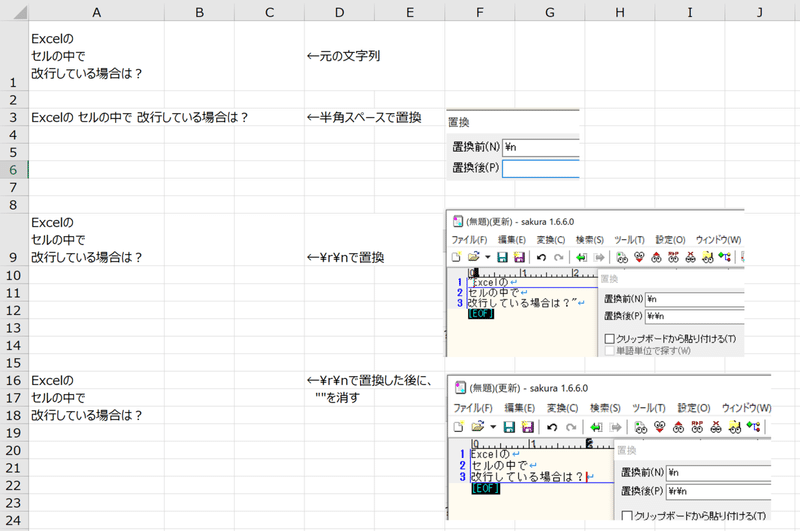The image size is (800, 531).
Task: Open 設定(O) menu in sakura beside row 16
Action: click(694, 408)
